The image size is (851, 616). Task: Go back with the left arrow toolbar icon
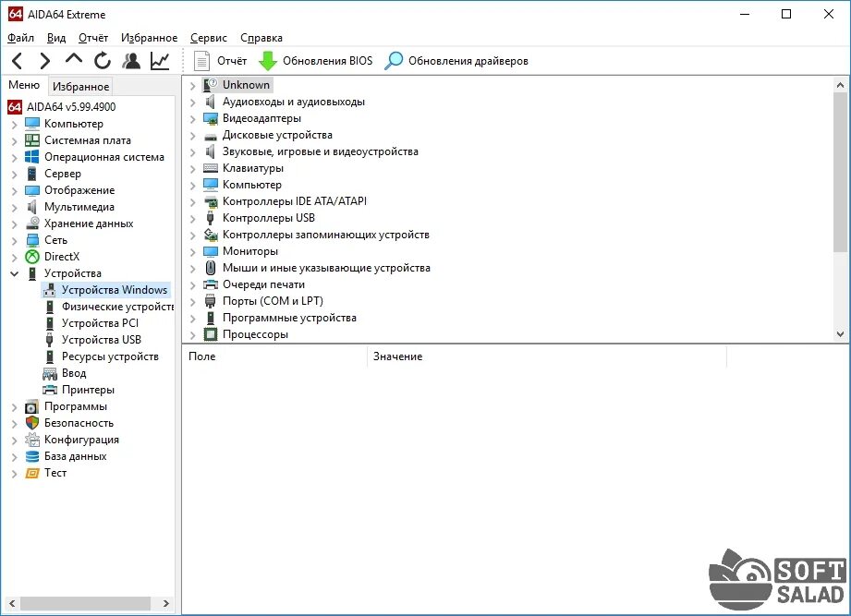click(17, 61)
